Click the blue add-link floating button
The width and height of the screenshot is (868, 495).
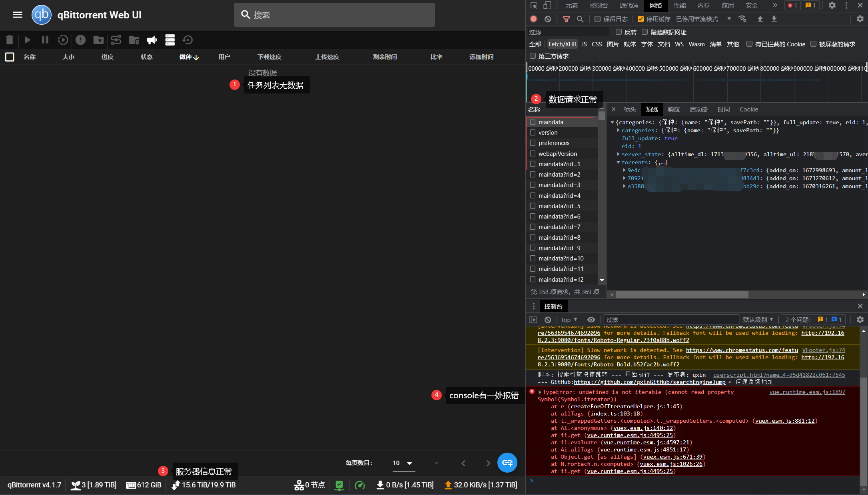point(507,463)
